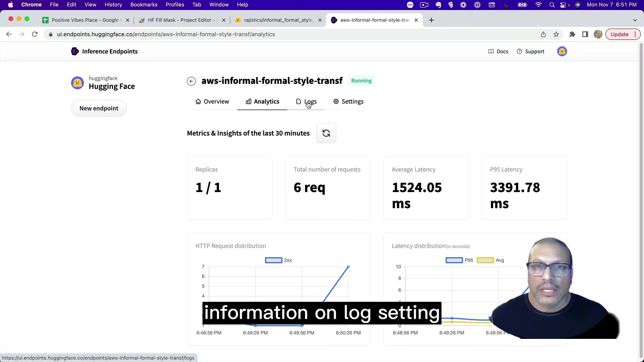Screen dimensions: 644x362
Task: Click the 3391.78 ms P95 latency value
Action: coord(515,195)
